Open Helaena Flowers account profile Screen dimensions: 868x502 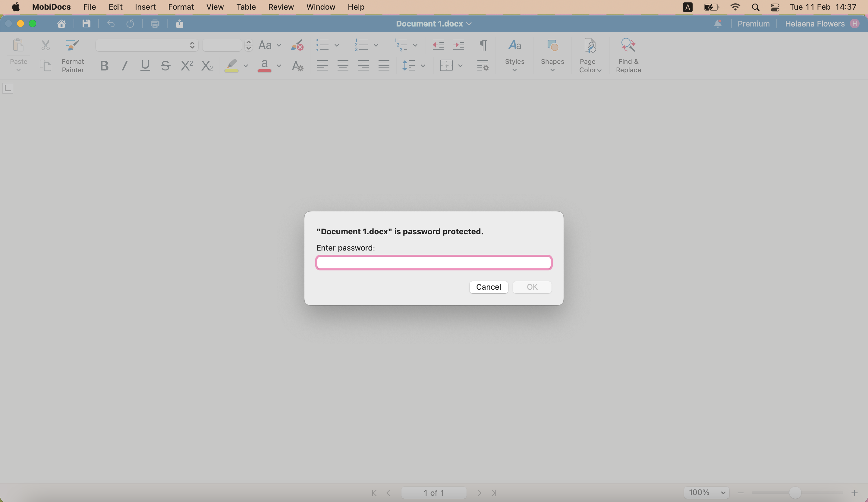point(822,24)
